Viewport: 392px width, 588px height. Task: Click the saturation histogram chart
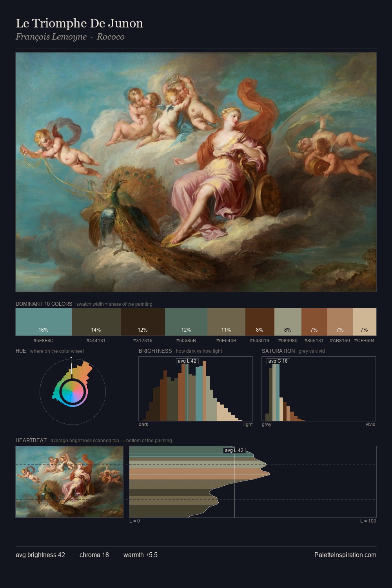pos(319,389)
